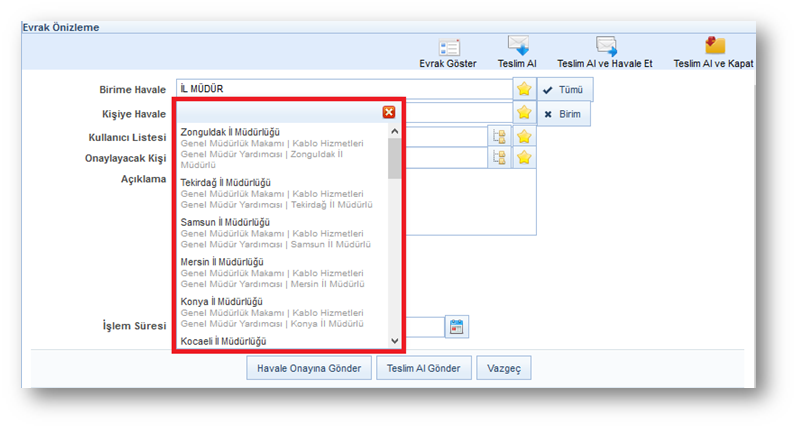The image size is (798, 430).
Task: Pick Konya İl Müdürlüğü in dropdown
Action: [x=221, y=301]
